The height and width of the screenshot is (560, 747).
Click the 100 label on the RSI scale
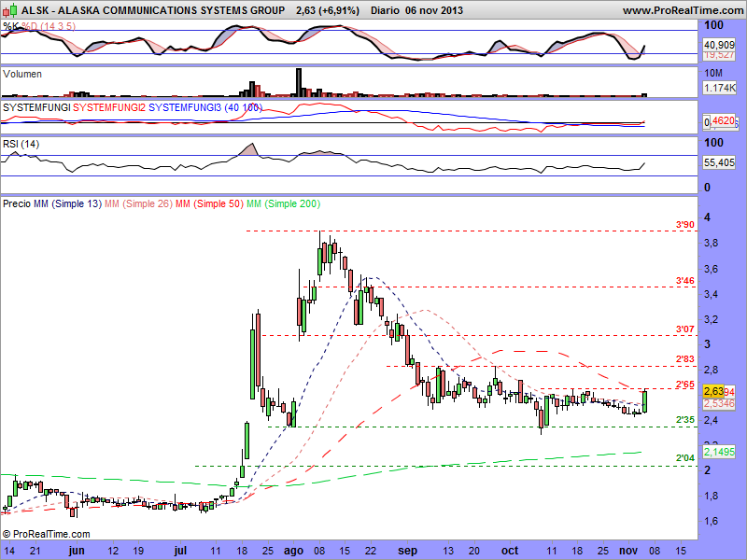[x=713, y=143]
